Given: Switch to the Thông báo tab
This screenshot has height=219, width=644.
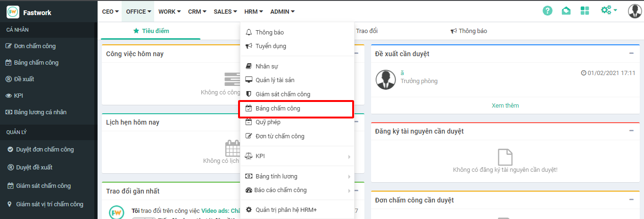Looking at the screenshot, I should 469,31.
